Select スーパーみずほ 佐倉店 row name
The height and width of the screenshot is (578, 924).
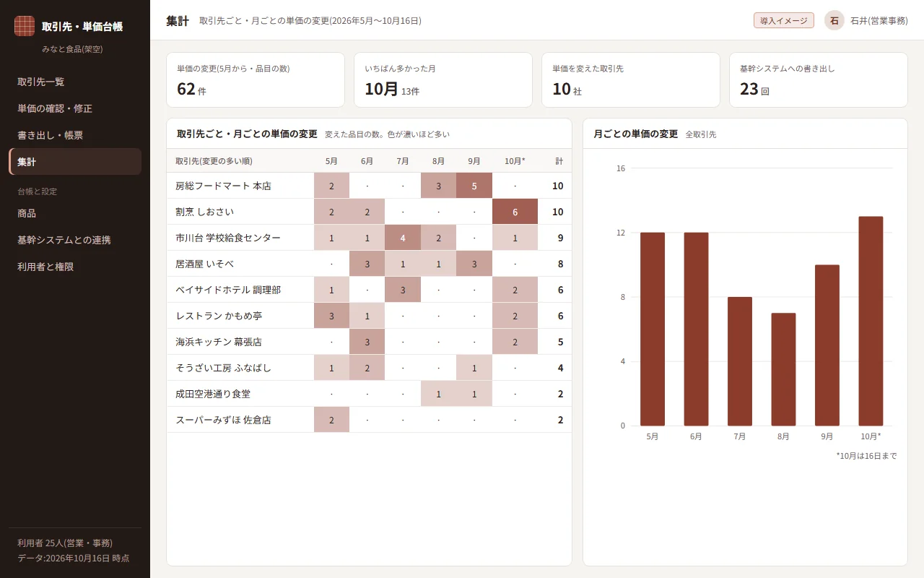[223, 420]
